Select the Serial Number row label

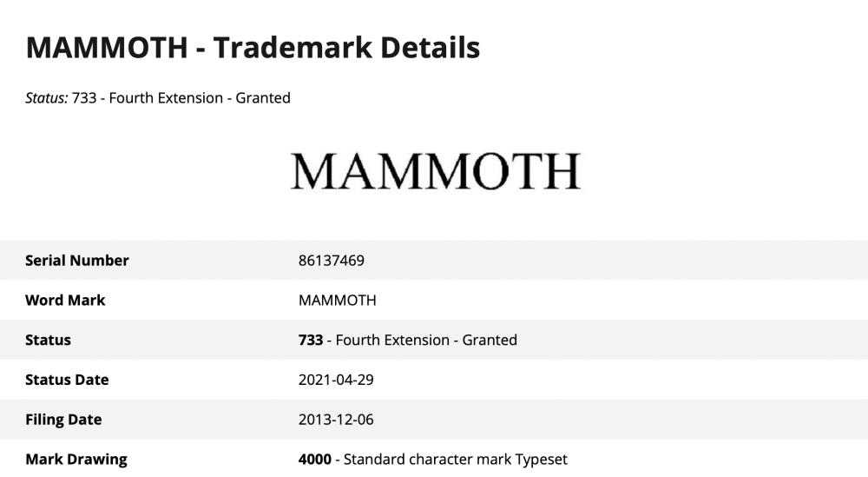pyautogui.click(x=77, y=260)
